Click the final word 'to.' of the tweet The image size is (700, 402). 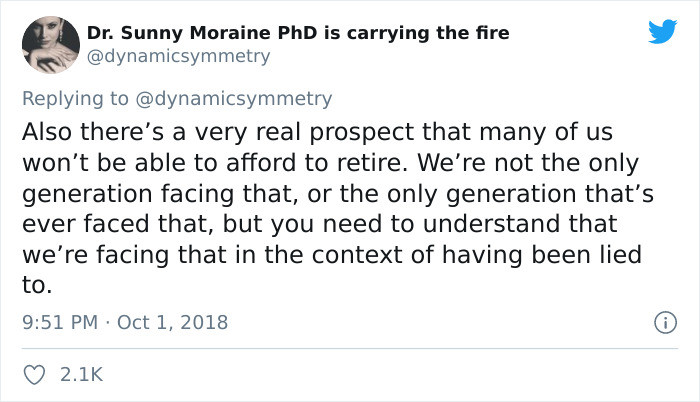(37, 285)
